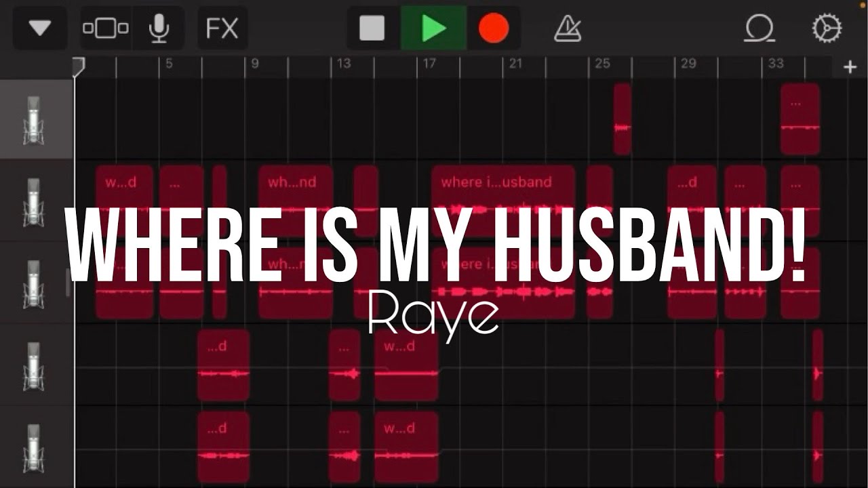Start playback with the green play button
The image size is (868, 488).
[433, 28]
